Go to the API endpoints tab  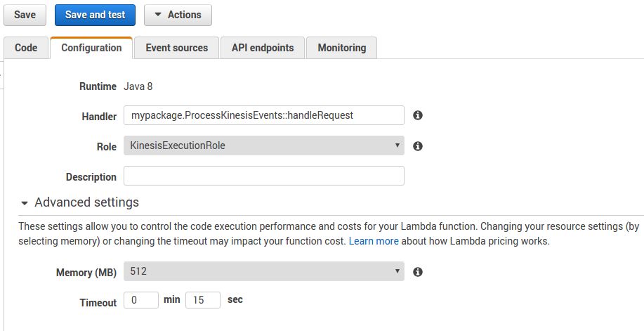pos(263,48)
